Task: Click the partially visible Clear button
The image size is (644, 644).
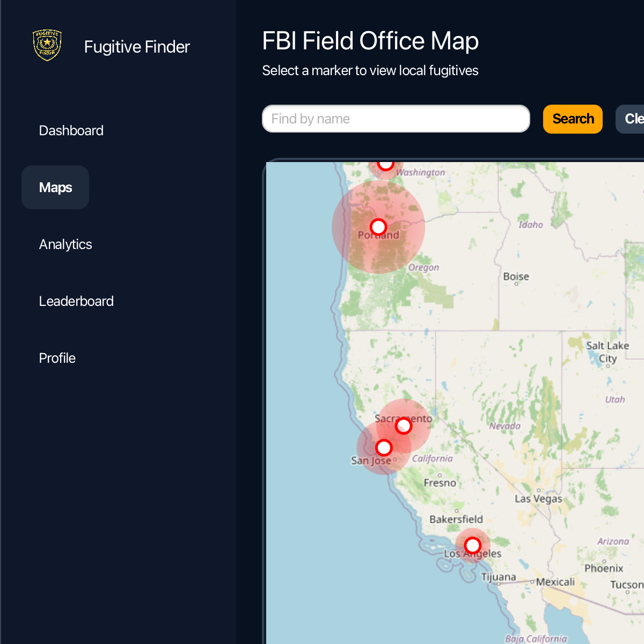Action: tap(631, 119)
